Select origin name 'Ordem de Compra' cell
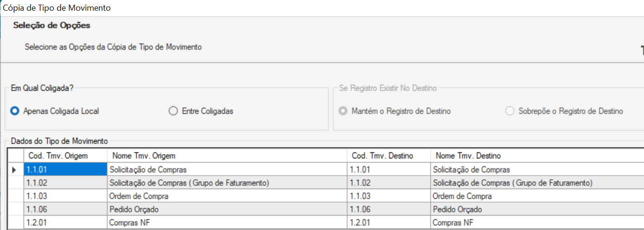The width and height of the screenshot is (644, 230). pos(227,196)
